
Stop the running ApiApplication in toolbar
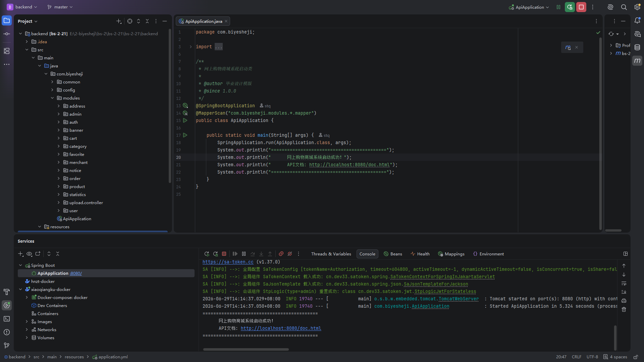581,7
